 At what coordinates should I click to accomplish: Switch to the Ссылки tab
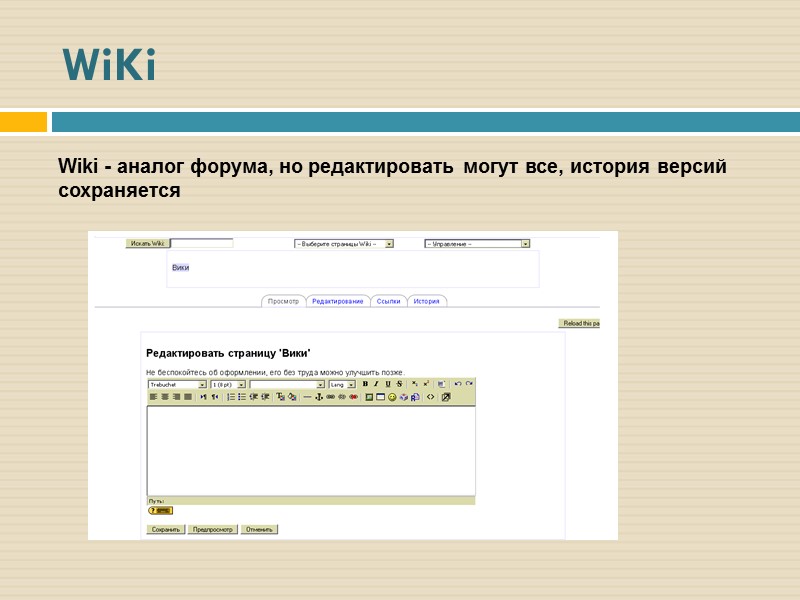(x=388, y=302)
